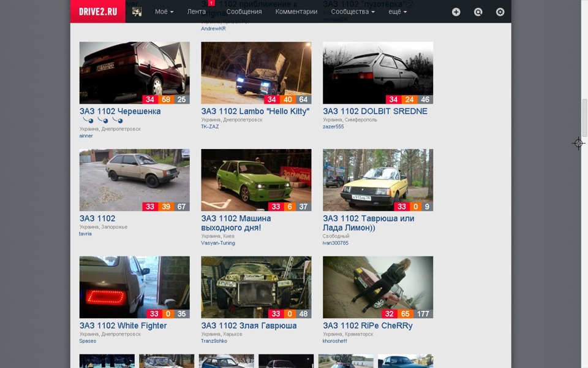
Task: Click RiPe CheRRy thumbnail with girl
Action: click(378, 287)
